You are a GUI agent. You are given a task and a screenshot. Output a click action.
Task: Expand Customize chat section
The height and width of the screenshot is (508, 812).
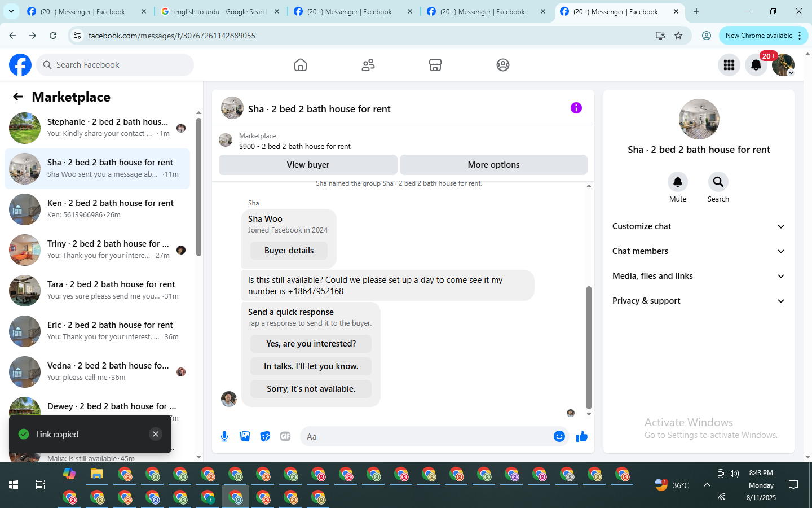[699, 226]
